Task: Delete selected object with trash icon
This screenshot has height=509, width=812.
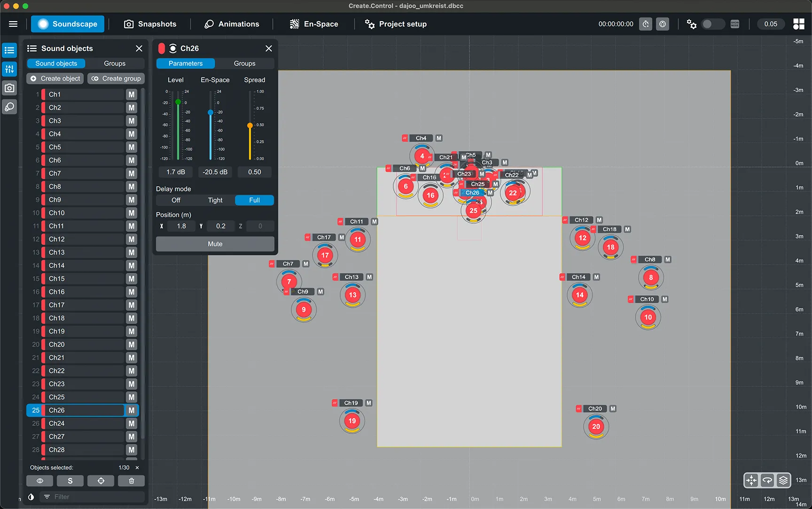Action: tap(132, 481)
